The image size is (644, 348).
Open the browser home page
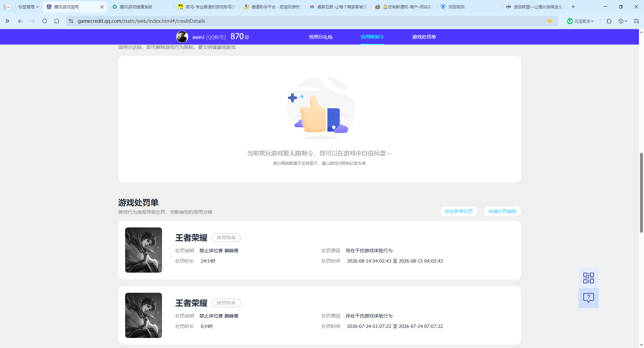[x=57, y=21]
